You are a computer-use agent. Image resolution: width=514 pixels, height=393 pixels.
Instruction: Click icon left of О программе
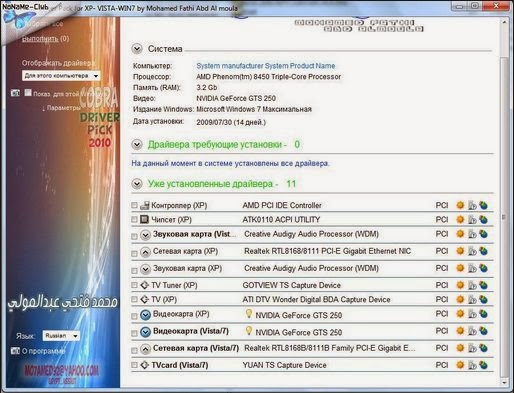pyautogui.click(x=15, y=351)
